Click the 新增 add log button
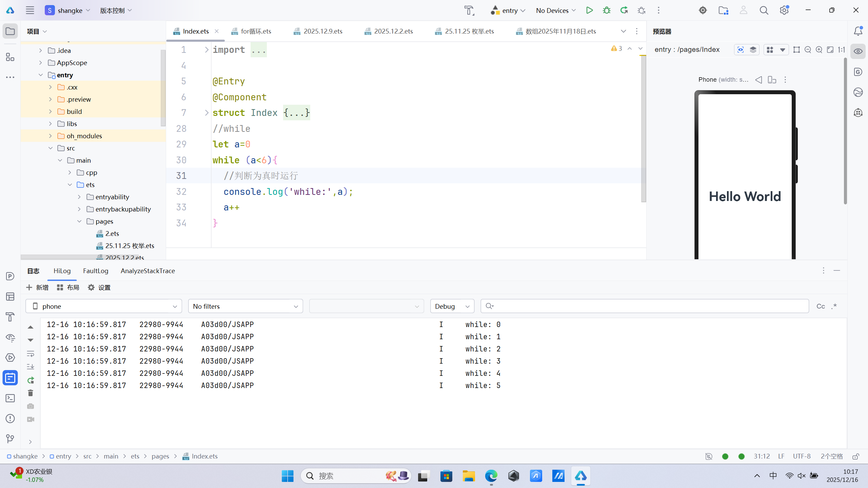 [x=37, y=287]
